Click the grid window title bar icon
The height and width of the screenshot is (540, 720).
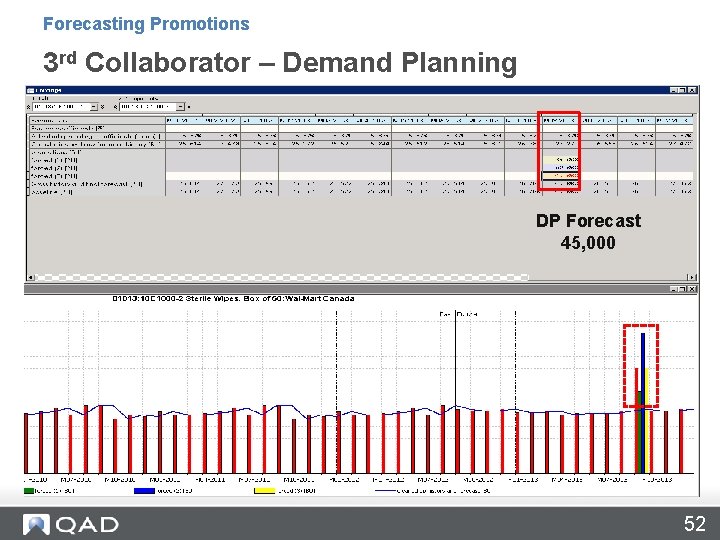click(x=30, y=90)
